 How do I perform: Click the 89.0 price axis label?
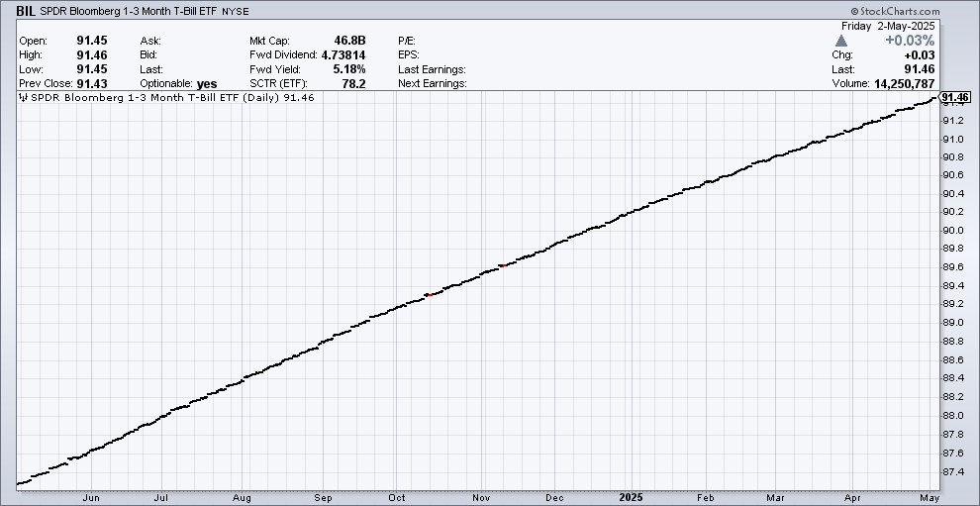coord(952,323)
